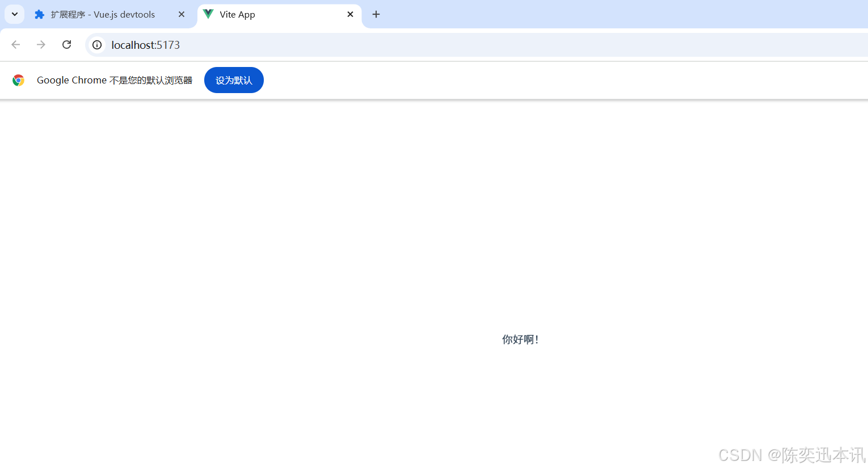Click the 你好啊! text on page
This screenshot has width=868, height=470.
(520, 339)
